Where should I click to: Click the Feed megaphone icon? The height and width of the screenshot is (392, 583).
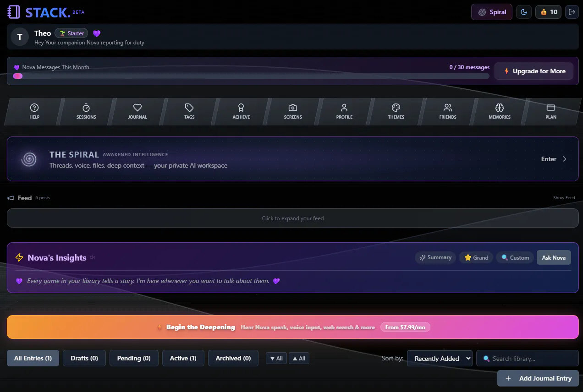[x=11, y=198]
